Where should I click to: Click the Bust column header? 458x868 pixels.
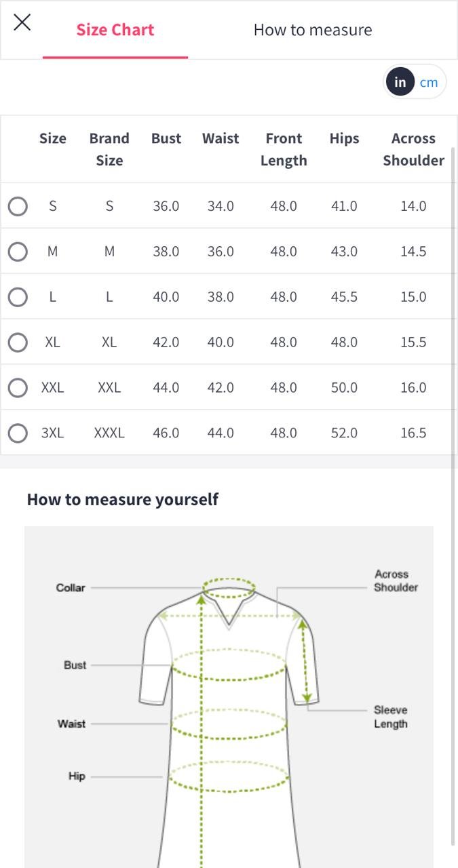(x=166, y=138)
